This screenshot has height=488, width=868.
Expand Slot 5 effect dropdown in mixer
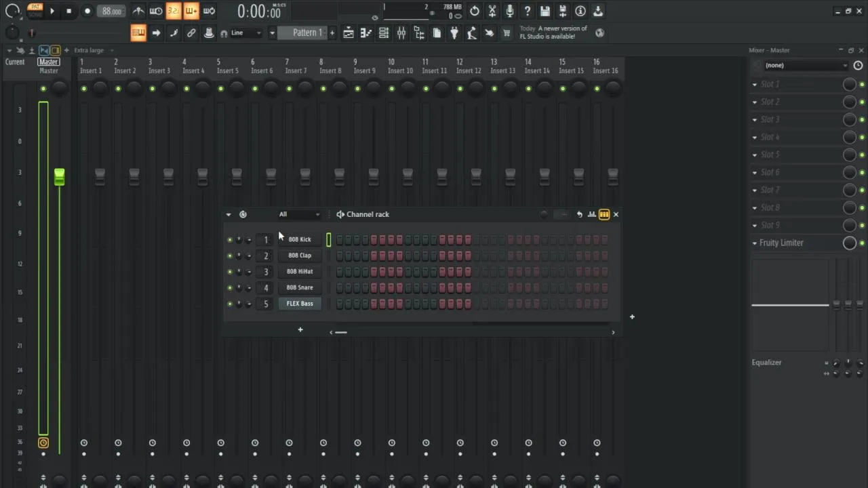click(x=755, y=155)
